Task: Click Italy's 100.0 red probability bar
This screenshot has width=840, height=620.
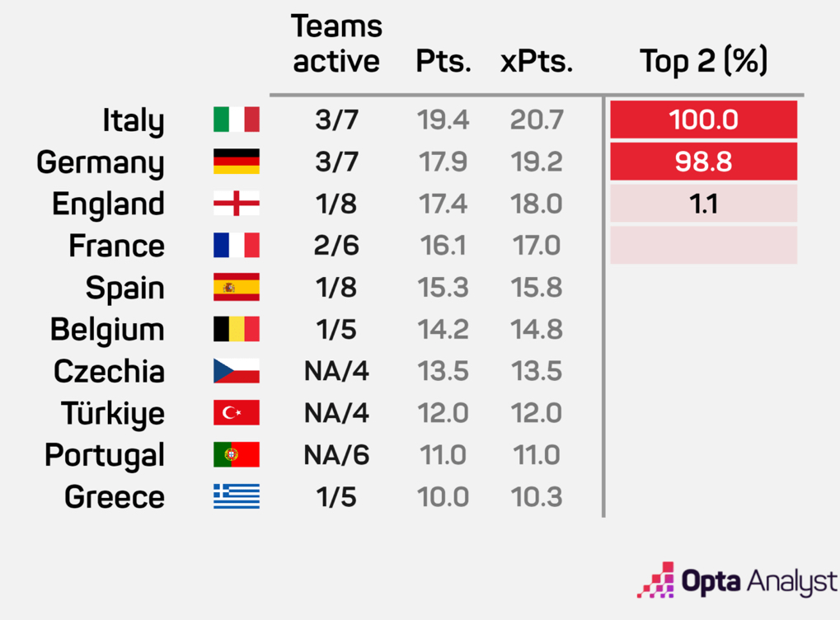Action: (703, 120)
